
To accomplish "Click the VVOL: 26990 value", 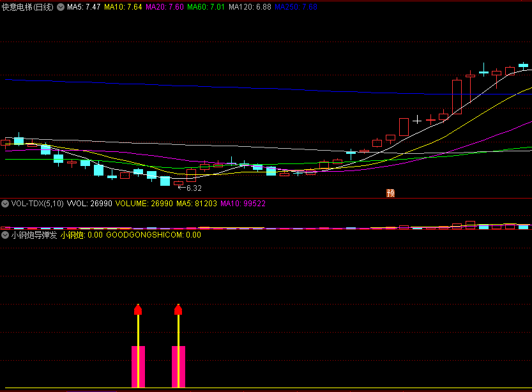I will pos(89,204).
